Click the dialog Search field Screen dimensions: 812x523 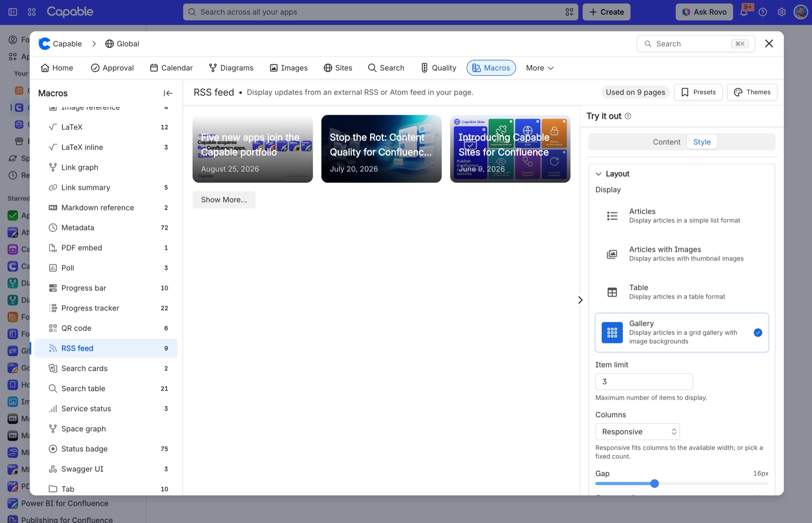695,43
